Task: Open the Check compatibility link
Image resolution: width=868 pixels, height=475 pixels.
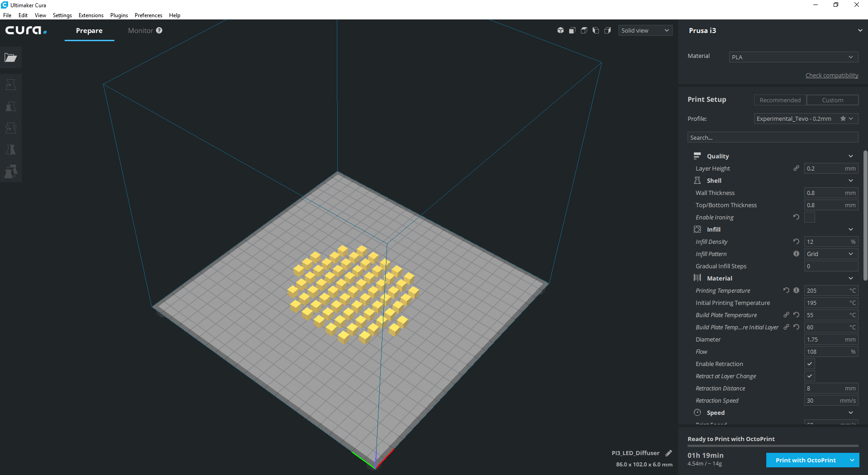Action: (x=832, y=75)
